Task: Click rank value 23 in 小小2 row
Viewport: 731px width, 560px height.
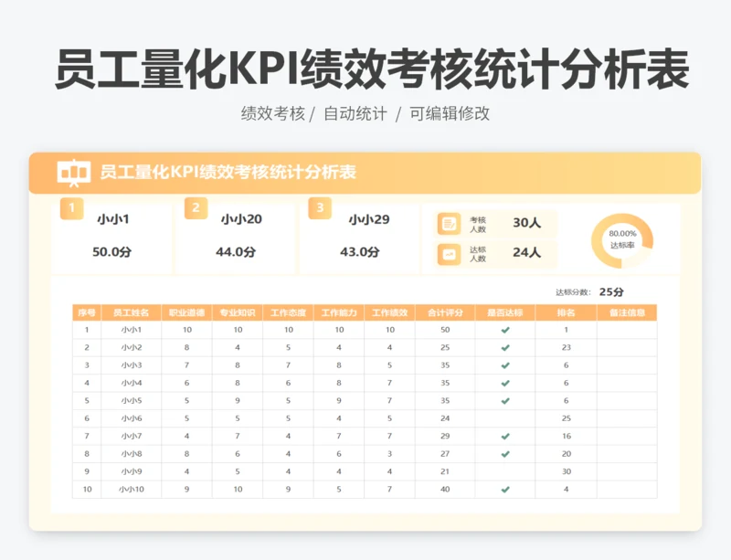Action: click(566, 347)
